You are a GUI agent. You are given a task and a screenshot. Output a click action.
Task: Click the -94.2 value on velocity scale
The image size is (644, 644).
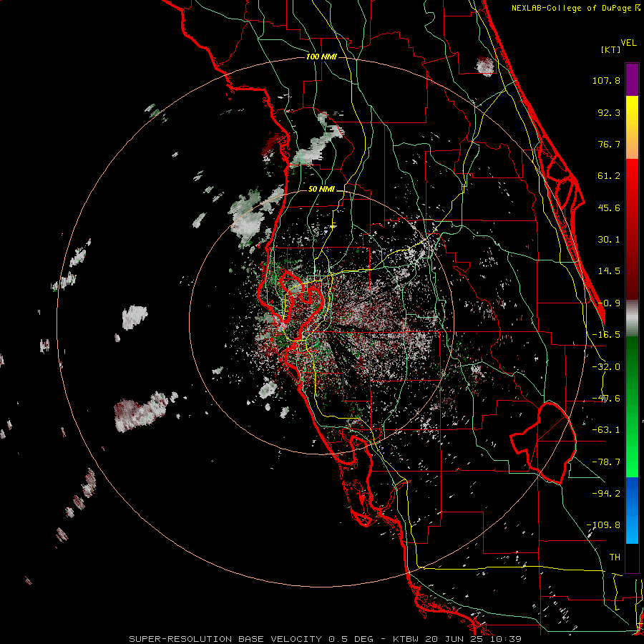click(606, 493)
